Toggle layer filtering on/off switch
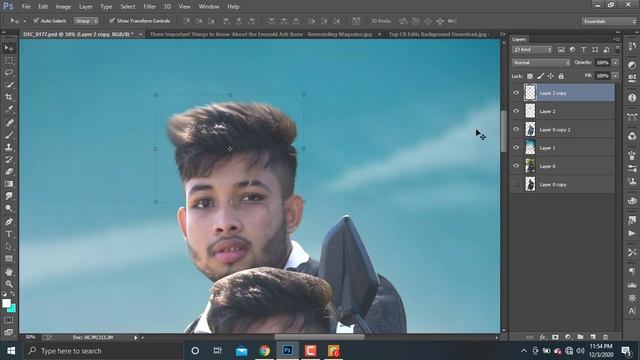 (618, 49)
